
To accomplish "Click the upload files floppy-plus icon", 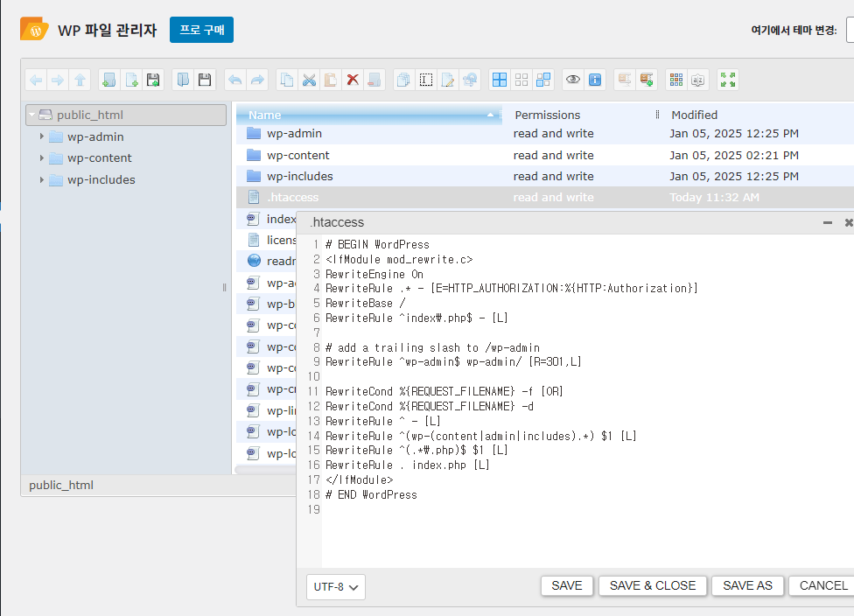I will 153,80.
